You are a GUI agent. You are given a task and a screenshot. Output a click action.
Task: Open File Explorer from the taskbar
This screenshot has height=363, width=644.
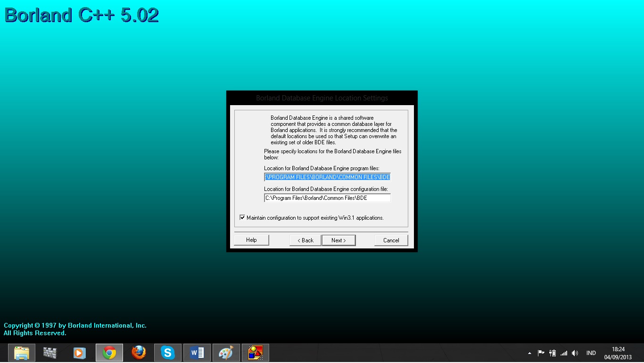pyautogui.click(x=22, y=352)
